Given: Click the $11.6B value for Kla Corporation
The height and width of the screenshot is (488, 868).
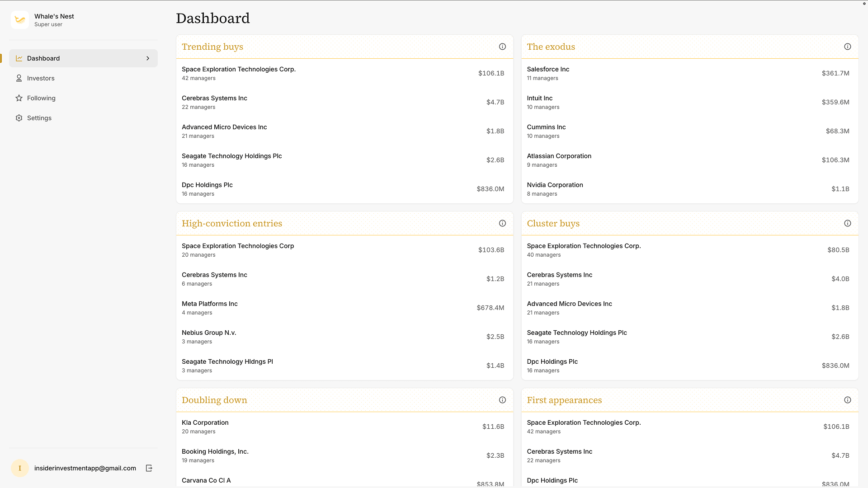Looking at the screenshot, I should point(493,427).
